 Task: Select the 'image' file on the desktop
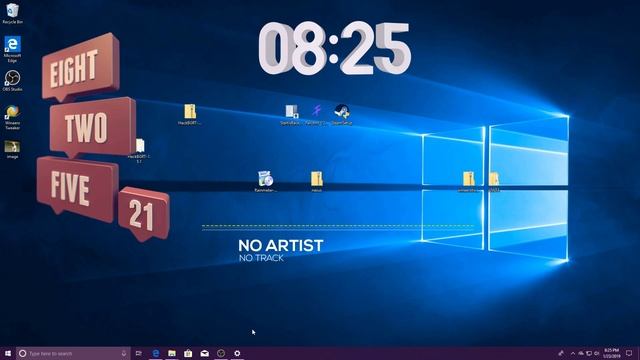(x=12, y=149)
